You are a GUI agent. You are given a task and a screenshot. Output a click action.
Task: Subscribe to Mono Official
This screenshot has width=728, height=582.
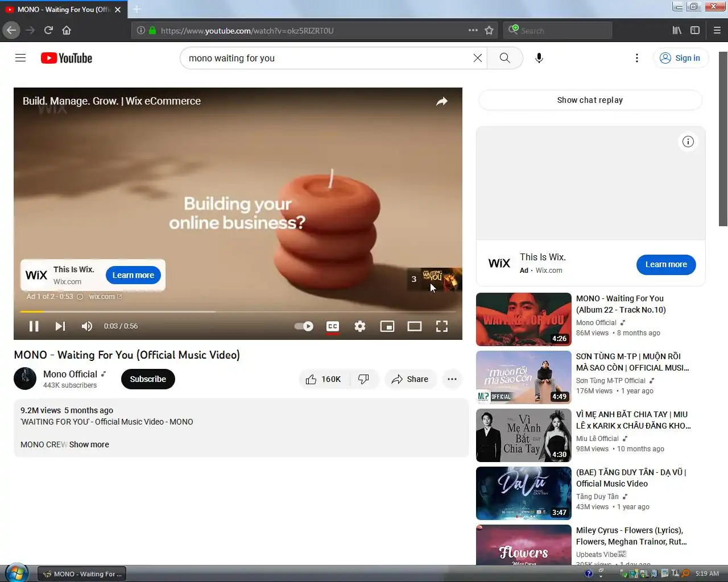click(x=148, y=379)
